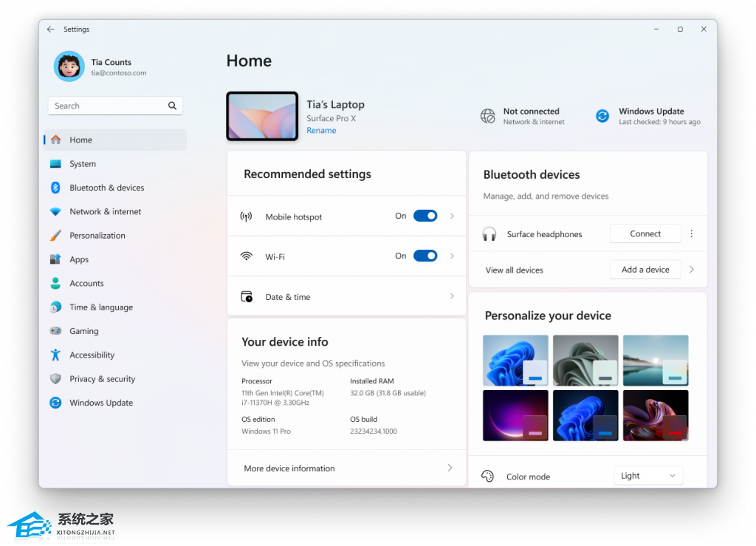Click the Surface headphones icon
756x546 pixels.
tap(489, 234)
